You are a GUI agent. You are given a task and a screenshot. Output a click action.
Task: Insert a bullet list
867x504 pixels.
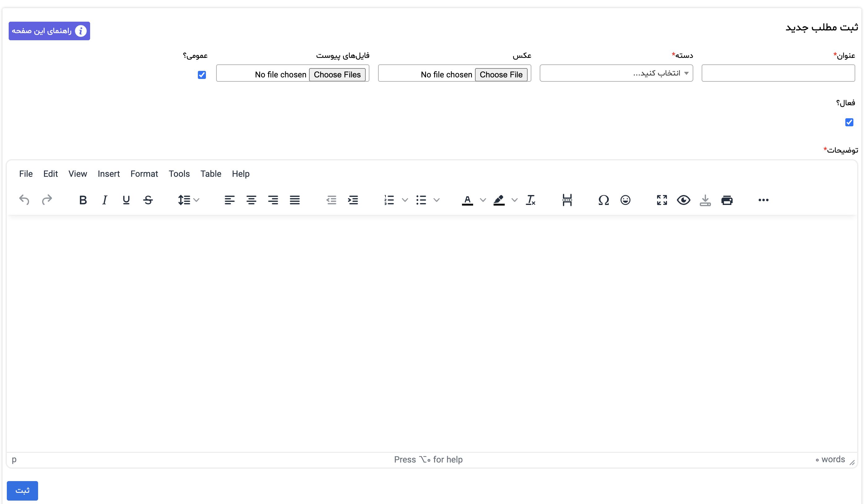pos(421,200)
